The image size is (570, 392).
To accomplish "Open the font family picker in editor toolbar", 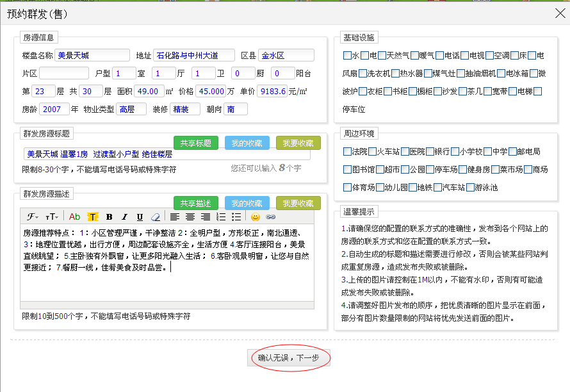I will tap(33, 216).
